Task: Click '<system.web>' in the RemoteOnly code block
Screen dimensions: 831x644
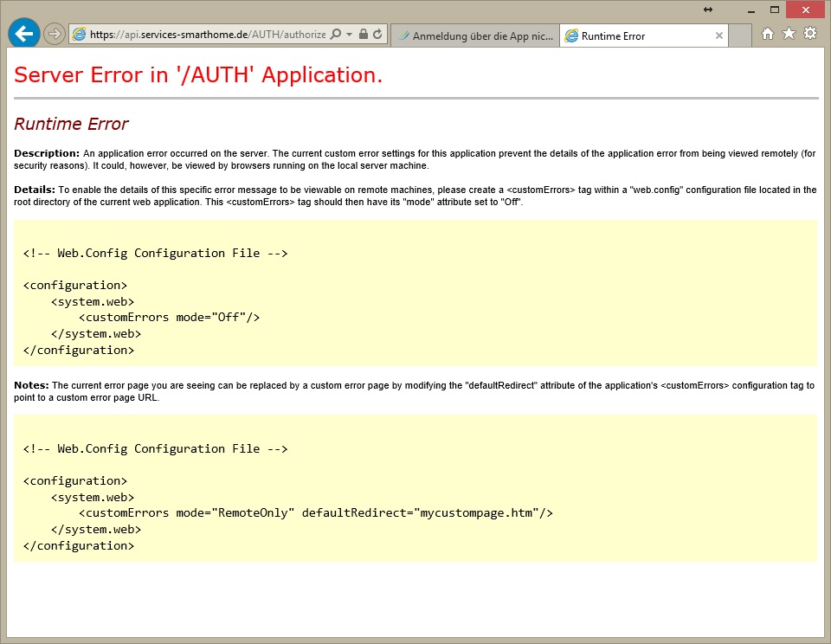Action: 93,497
